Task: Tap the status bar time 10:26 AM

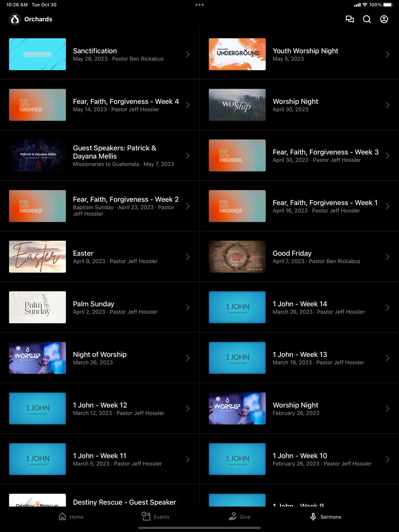Action: [17, 5]
